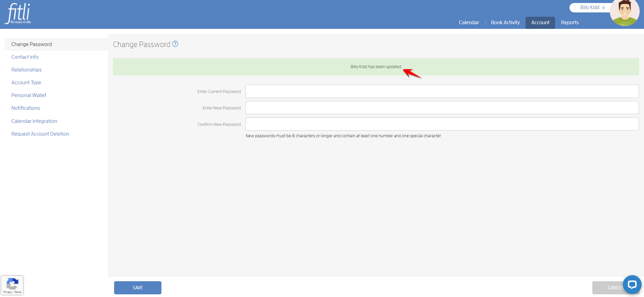Click the SAVE button
The image size is (644, 297).
138,288
